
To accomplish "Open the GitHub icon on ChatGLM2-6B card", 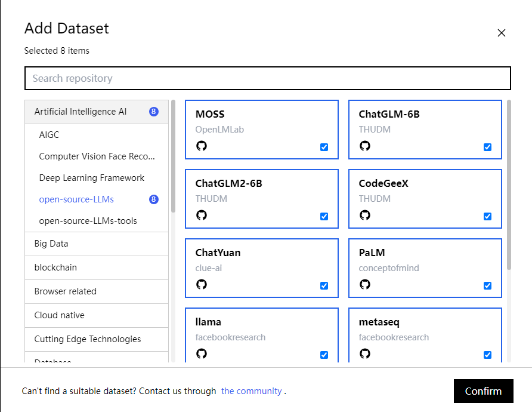I will [x=202, y=215].
